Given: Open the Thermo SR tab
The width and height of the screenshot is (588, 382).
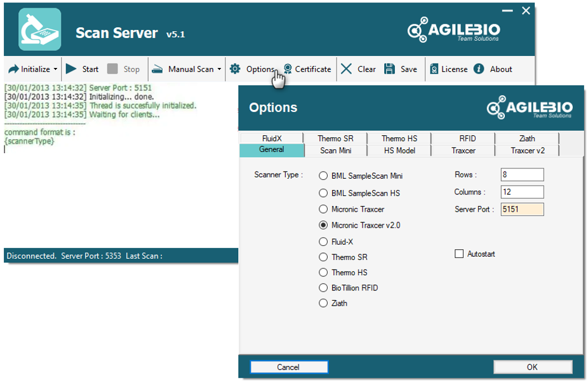Looking at the screenshot, I should (336, 139).
